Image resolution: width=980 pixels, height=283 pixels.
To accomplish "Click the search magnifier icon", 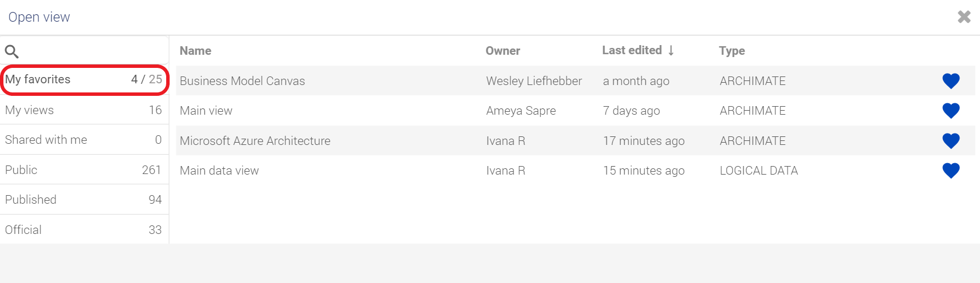I will point(12,51).
